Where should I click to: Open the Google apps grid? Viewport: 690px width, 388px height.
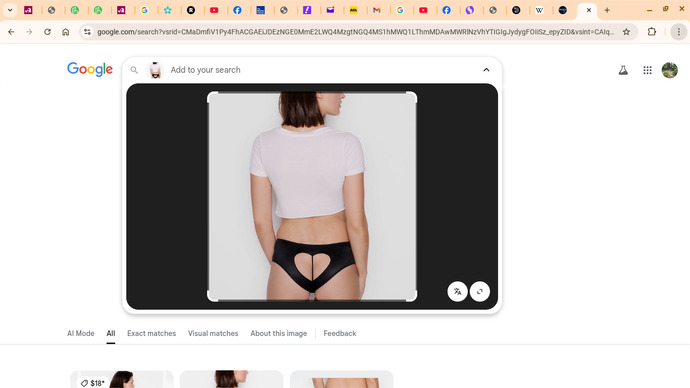coord(647,70)
